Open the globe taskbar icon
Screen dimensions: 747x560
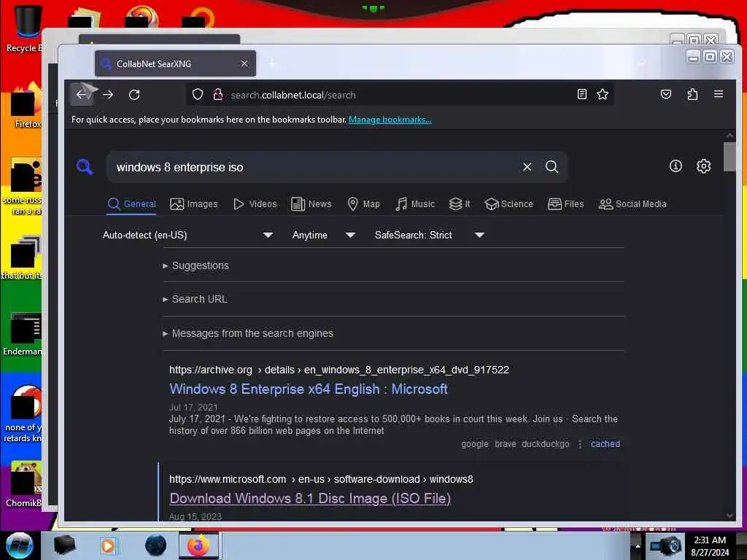pyautogui.click(x=156, y=545)
